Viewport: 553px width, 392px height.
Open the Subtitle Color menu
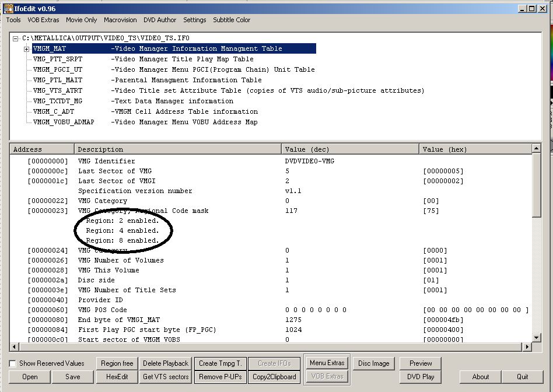(x=232, y=20)
